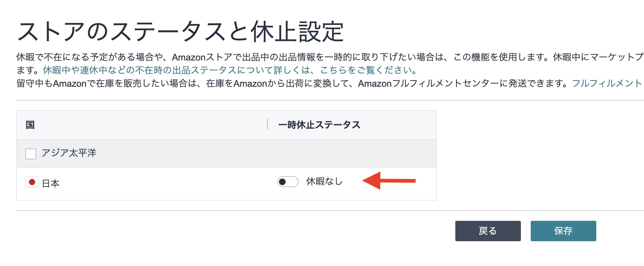The image size is (644, 266).
Task: Click the horizontal separator below the description text
Action: click(328, 100)
